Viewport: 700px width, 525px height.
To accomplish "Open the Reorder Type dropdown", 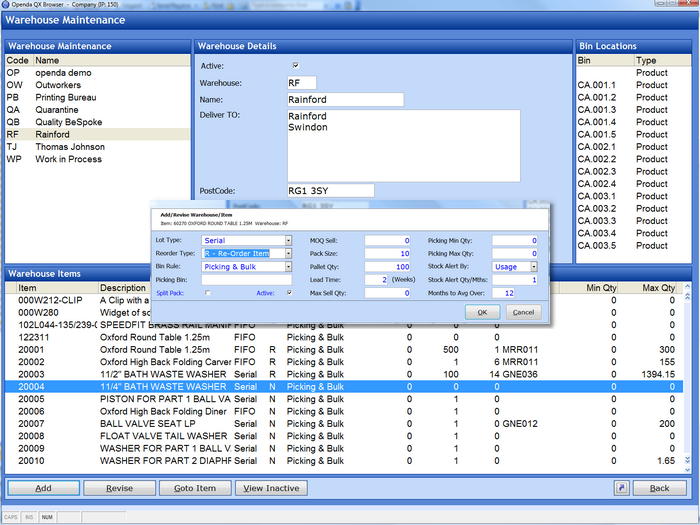I will click(288, 254).
